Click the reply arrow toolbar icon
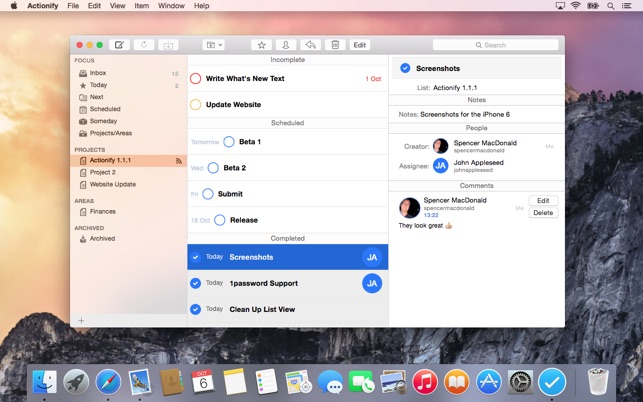Viewport: 643px width, 402px height. (x=310, y=45)
